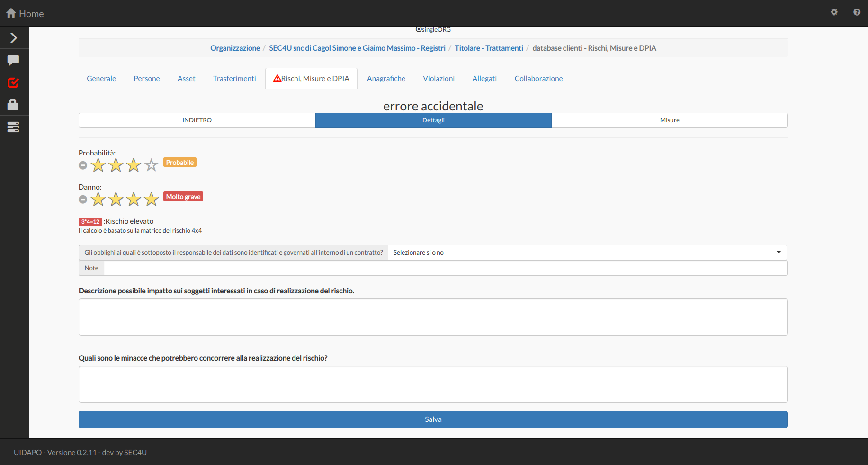Expand the sidebar with chevron arrow
The height and width of the screenshot is (465, 868).
(14, 38)
